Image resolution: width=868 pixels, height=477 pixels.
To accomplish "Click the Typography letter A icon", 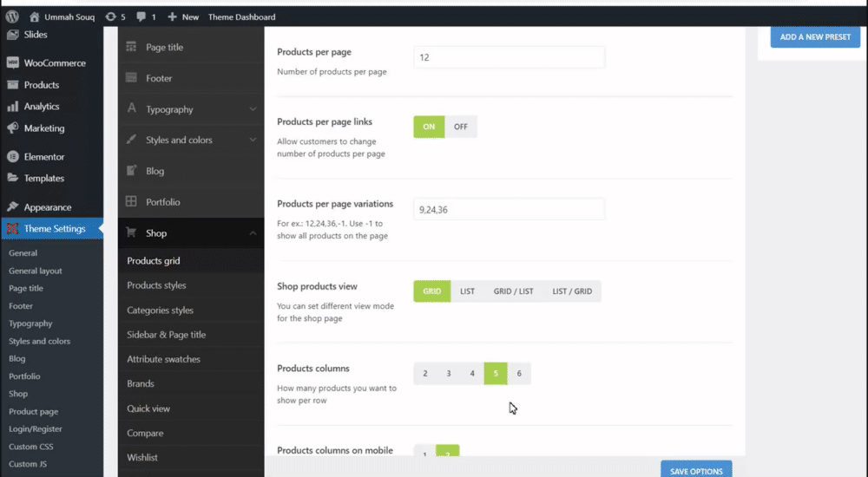I will click(131, 108).
